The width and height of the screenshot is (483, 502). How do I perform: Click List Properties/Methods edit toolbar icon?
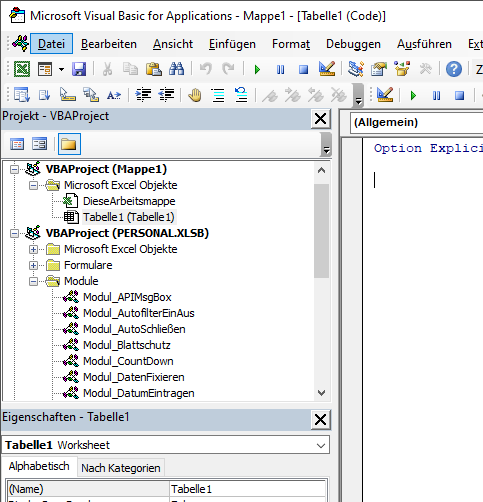(x=22, y=96)
